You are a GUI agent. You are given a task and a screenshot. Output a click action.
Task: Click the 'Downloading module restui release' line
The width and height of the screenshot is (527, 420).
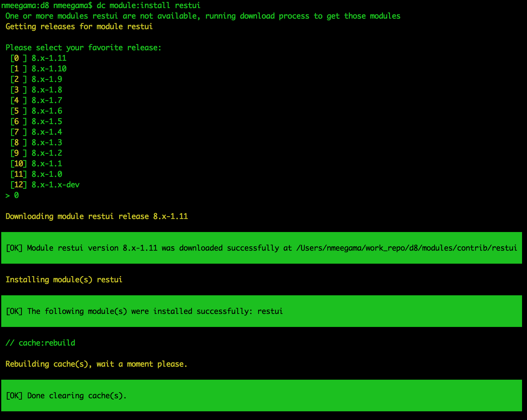(x=97, y=217)
